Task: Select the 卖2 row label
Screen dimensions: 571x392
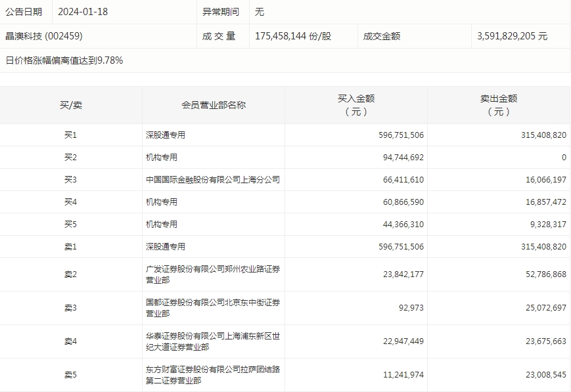Action: coord(71,274)
